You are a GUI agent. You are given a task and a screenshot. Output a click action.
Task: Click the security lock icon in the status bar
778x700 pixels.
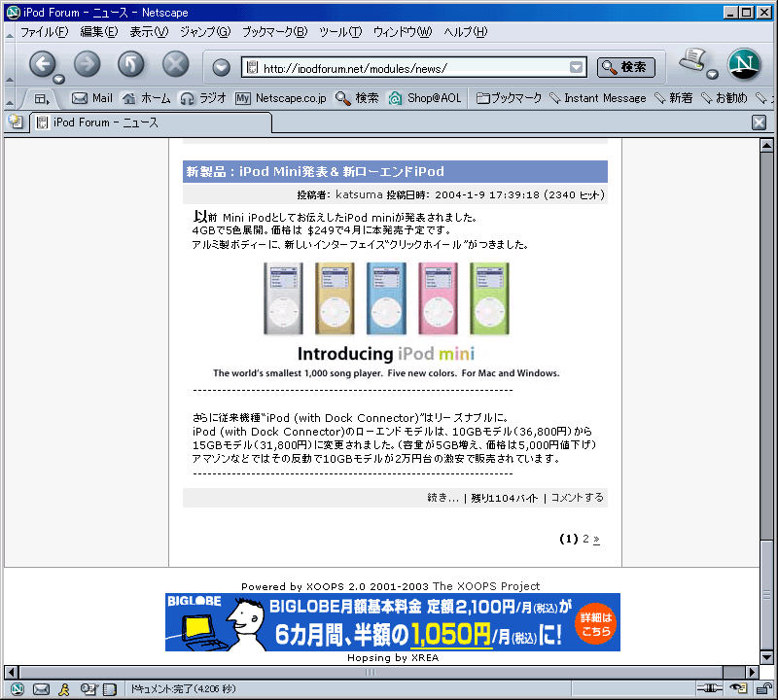[763, 688]
